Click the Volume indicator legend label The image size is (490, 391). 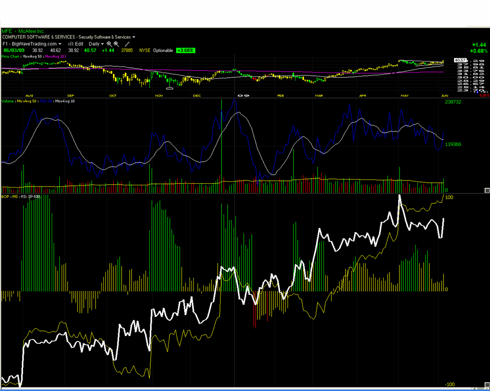(7, 101)
